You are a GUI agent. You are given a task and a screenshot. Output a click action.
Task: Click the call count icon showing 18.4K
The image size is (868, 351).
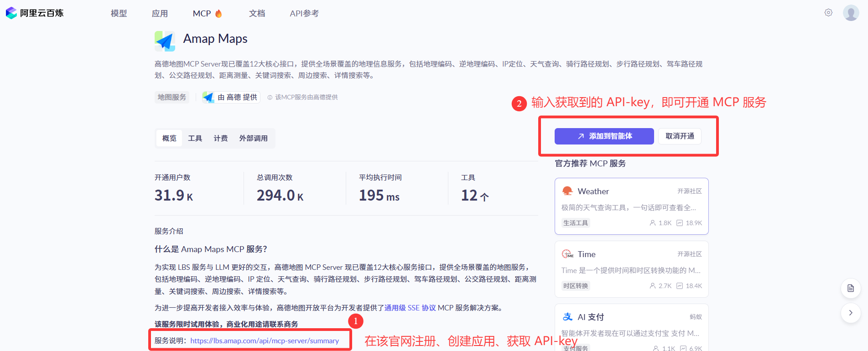pos(680,286)
